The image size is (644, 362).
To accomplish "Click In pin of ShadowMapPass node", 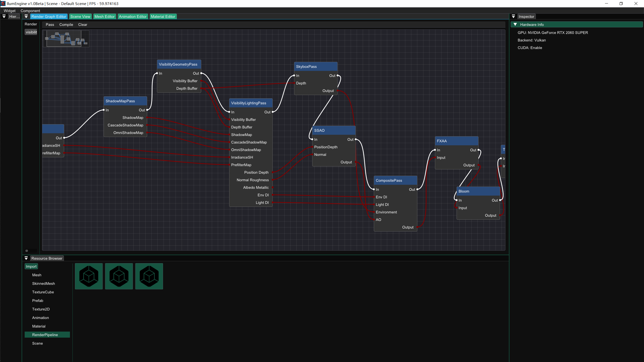I will click(104, 110).
